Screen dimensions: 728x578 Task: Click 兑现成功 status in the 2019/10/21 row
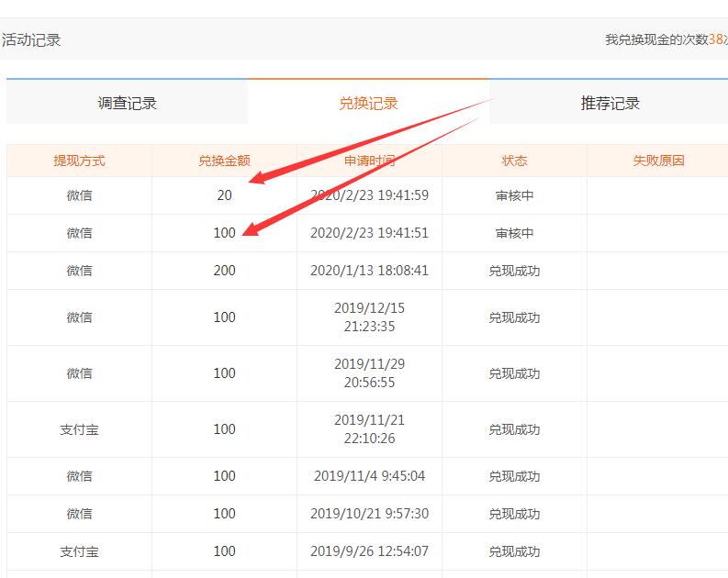click(514, 514)
